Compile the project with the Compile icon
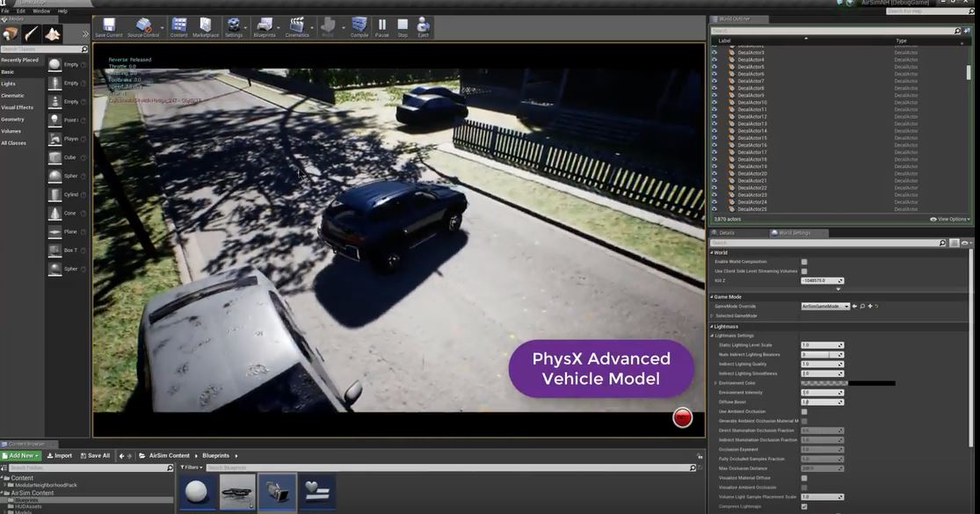This screenshot has height=514, width=980. [358, 25]
